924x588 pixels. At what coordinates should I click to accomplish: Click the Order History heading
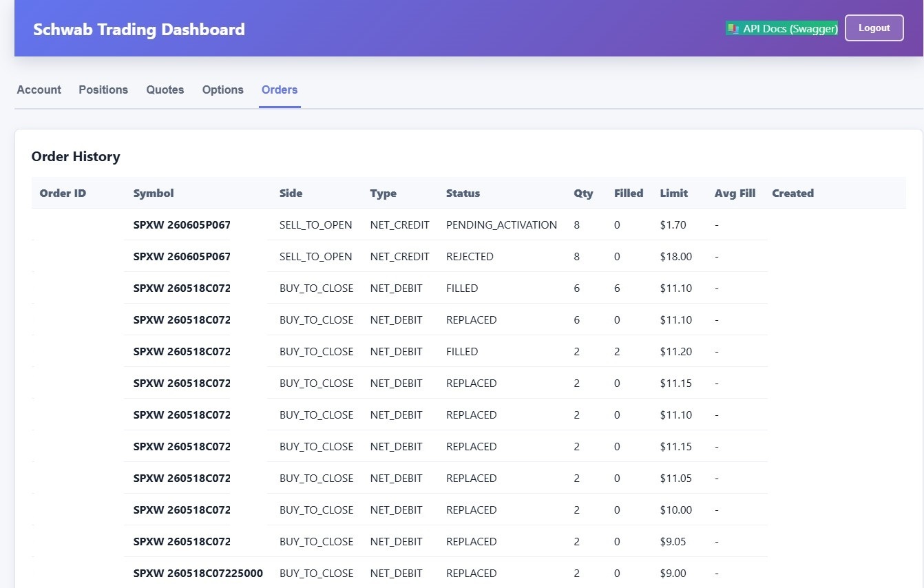[x=76, y=156]
